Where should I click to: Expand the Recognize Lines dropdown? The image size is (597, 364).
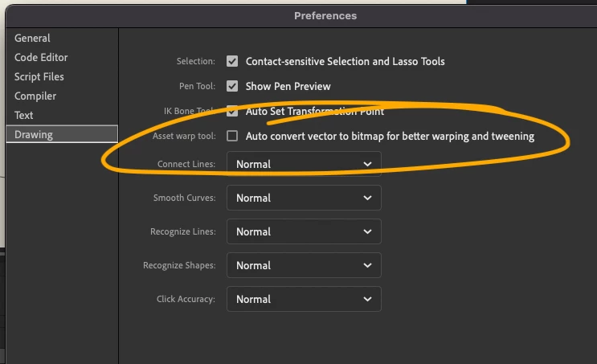click(x=304, y=231)
